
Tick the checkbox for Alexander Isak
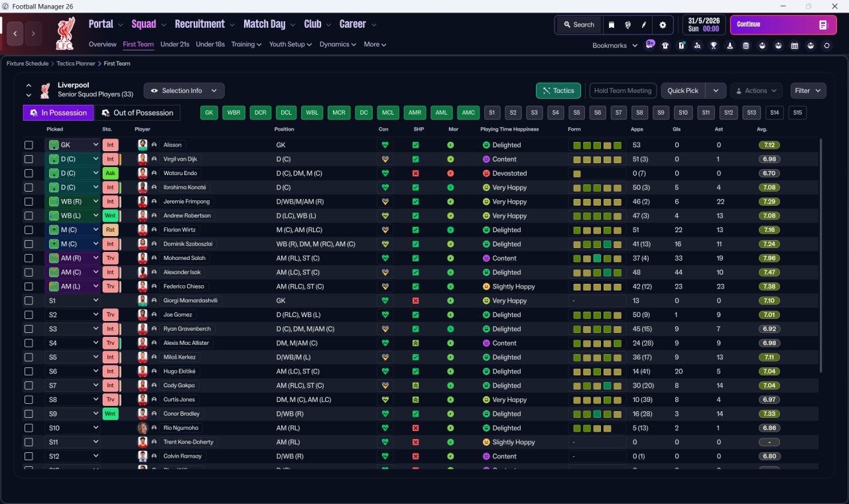(x=29, y=273)
